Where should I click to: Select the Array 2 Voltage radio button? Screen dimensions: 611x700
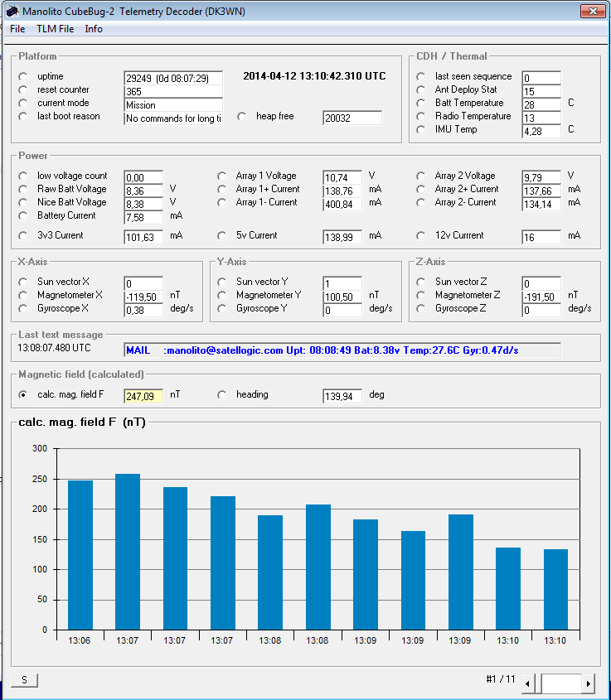(x=420, y=176)
